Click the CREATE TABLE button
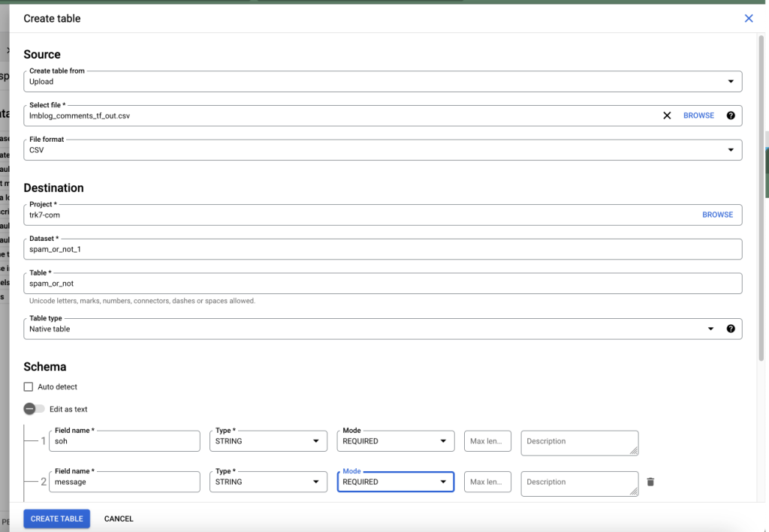Screen dimensions: 769x532 tap(57, 518)
